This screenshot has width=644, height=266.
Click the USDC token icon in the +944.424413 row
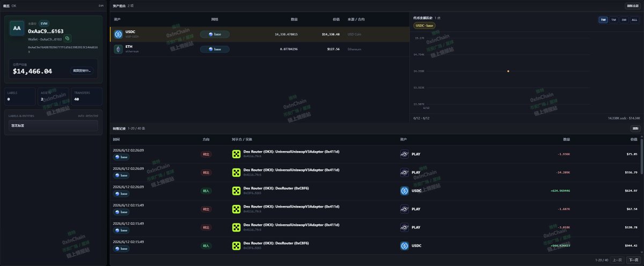[405, 246]
